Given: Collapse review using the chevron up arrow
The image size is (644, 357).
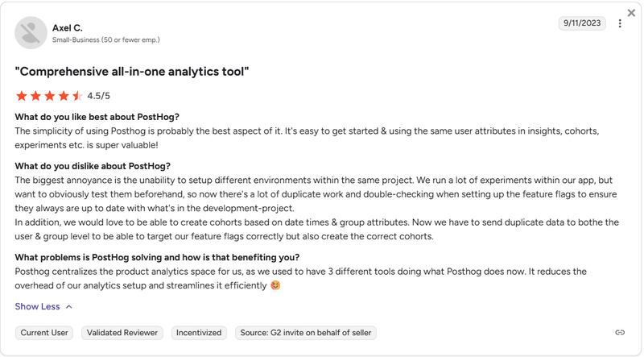Looking at the screenshot, I should 69,306.
